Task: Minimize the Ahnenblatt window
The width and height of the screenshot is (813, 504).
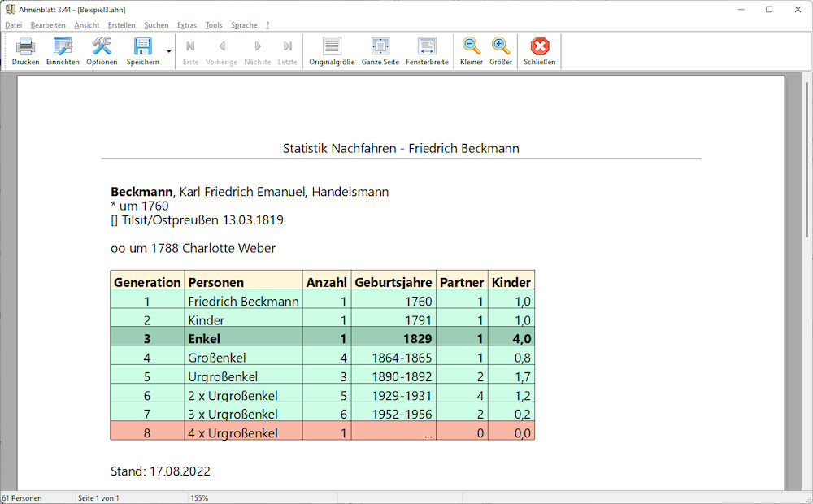Action: coord(741,9)
